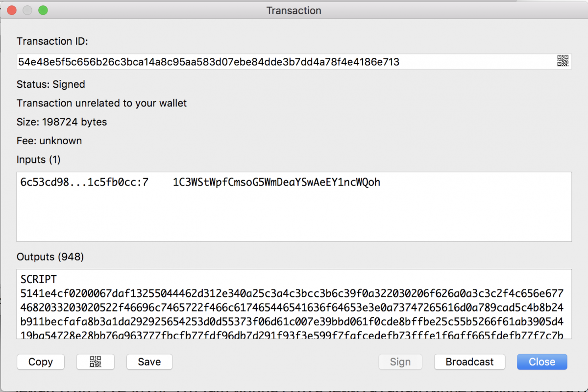Select the input address 1C3WStWpfCmsoG5WmDeaYSwAeEY1ncWQoh
The width and height of the screenshot is (588, 392).
[276, 183]
